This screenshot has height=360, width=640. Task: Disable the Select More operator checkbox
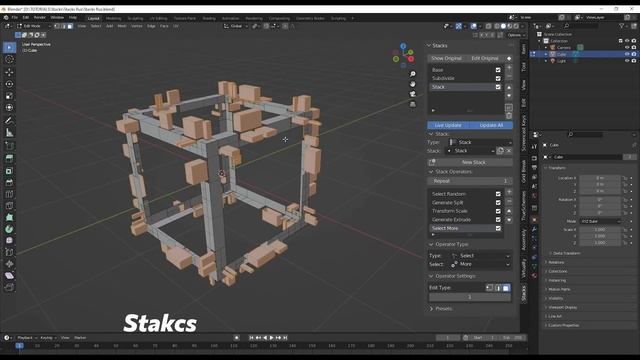tap(498, 228)
